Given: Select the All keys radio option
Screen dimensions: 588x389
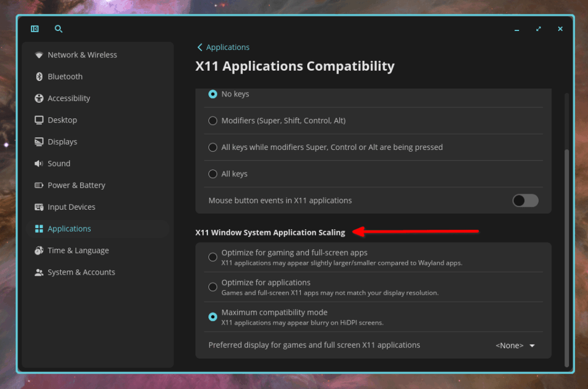Looking at the screenshot, I should tap(212, 174).
